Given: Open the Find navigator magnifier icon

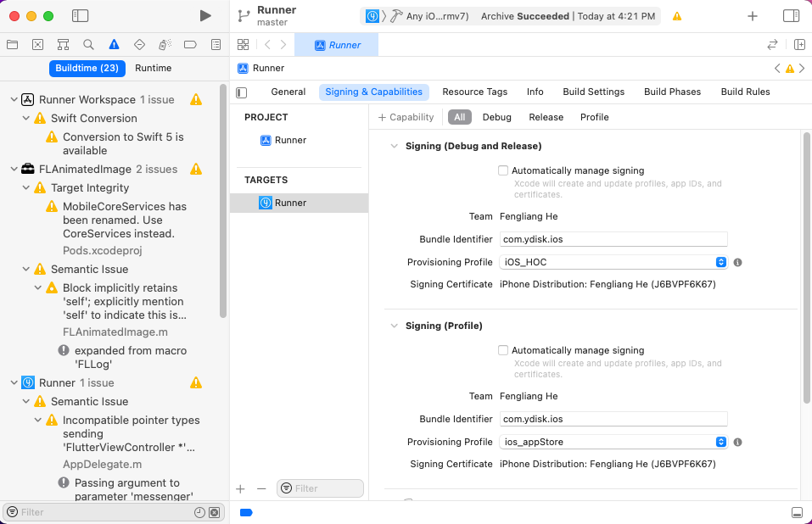Looking at the screenshot, I should [88, 44].
